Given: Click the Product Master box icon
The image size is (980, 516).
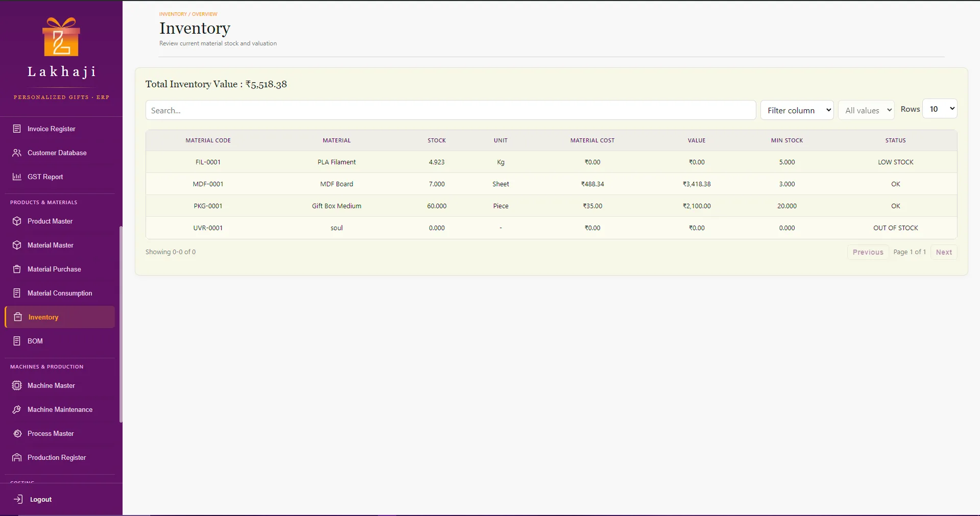Looking at the screenshot, I should pos(17,221).
